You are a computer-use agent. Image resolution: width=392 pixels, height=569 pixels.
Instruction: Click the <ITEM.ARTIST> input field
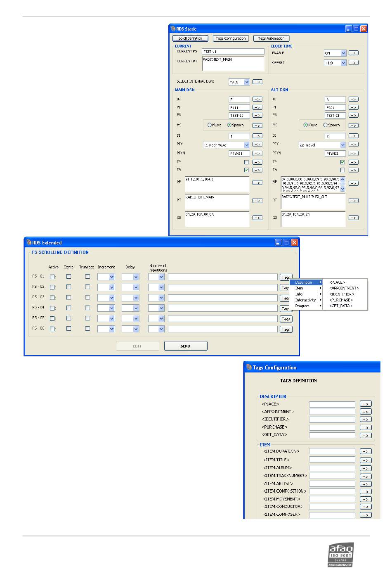tap(332, 484)
